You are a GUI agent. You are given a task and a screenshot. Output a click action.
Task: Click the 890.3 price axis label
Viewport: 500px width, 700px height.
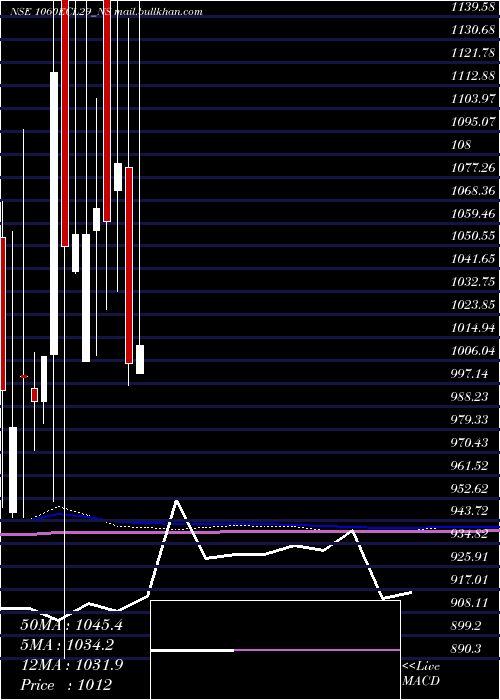[467, 648]
